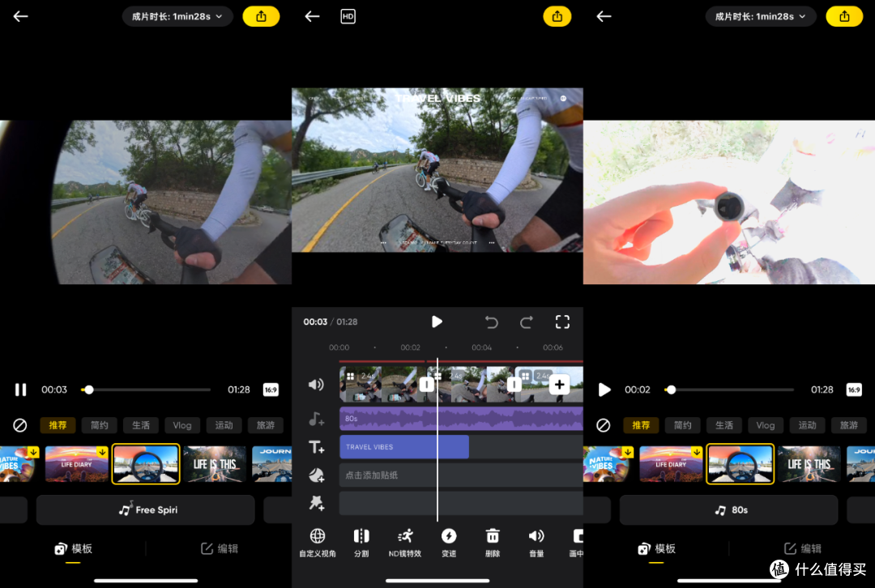Add a clip with the white plus button
This screenshot has height=588, width=875.
559,385
